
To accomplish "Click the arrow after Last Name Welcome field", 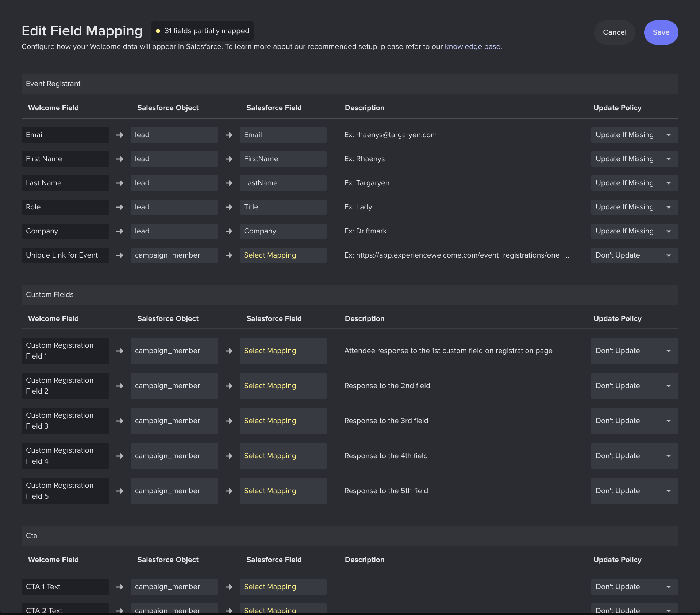I will [120, 183].
